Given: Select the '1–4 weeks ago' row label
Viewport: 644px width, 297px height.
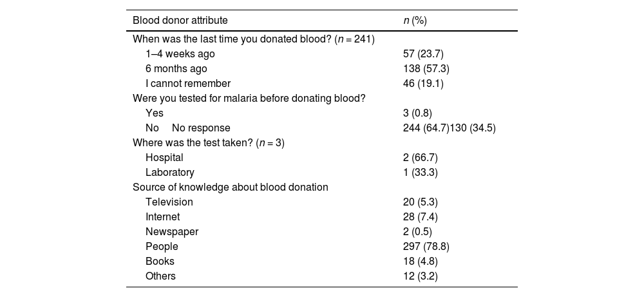Looking at the screenshot, I should [180, 54].
